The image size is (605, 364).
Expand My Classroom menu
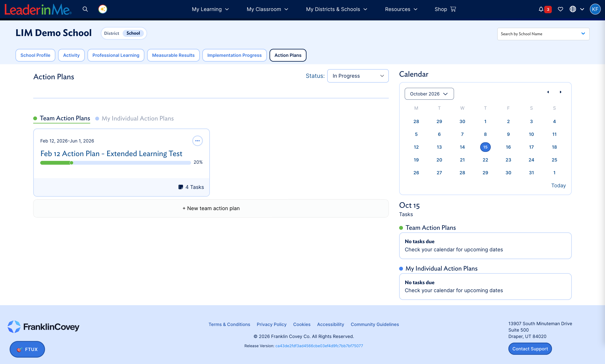267,9
